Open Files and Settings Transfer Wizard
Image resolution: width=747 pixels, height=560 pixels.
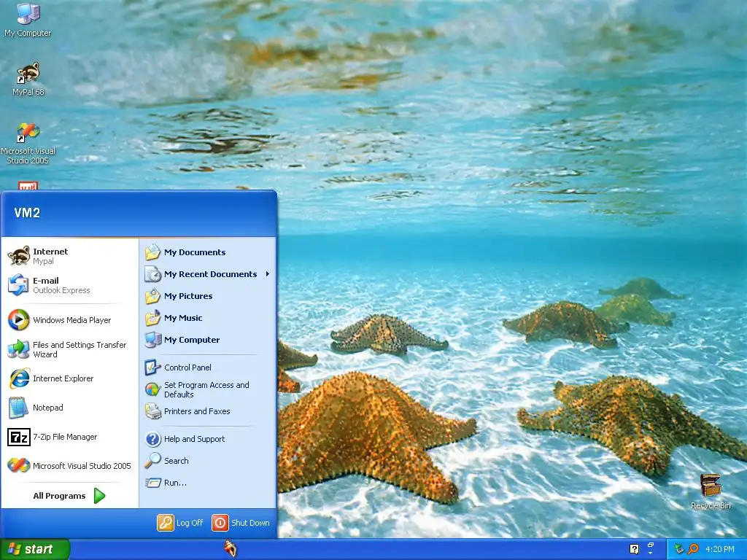(69, 349)
